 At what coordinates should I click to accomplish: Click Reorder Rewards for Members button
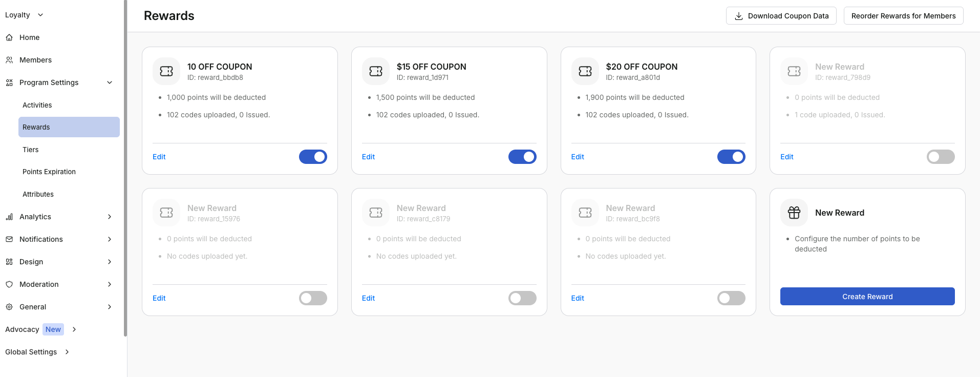pyautogui.click(x=904, y=16)
